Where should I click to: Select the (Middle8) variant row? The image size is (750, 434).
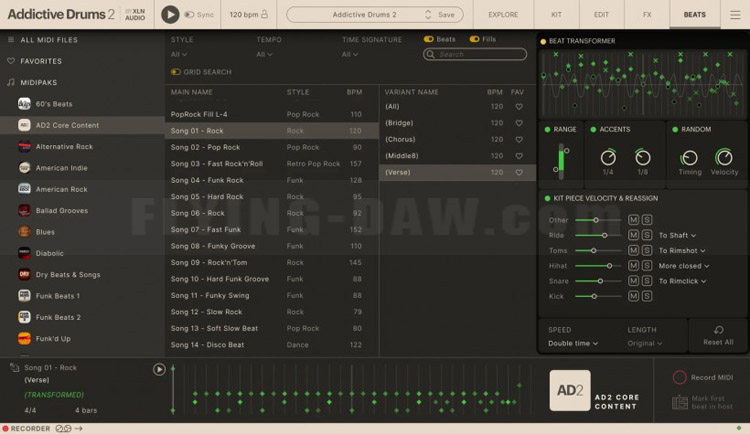(x=457, y=156)
